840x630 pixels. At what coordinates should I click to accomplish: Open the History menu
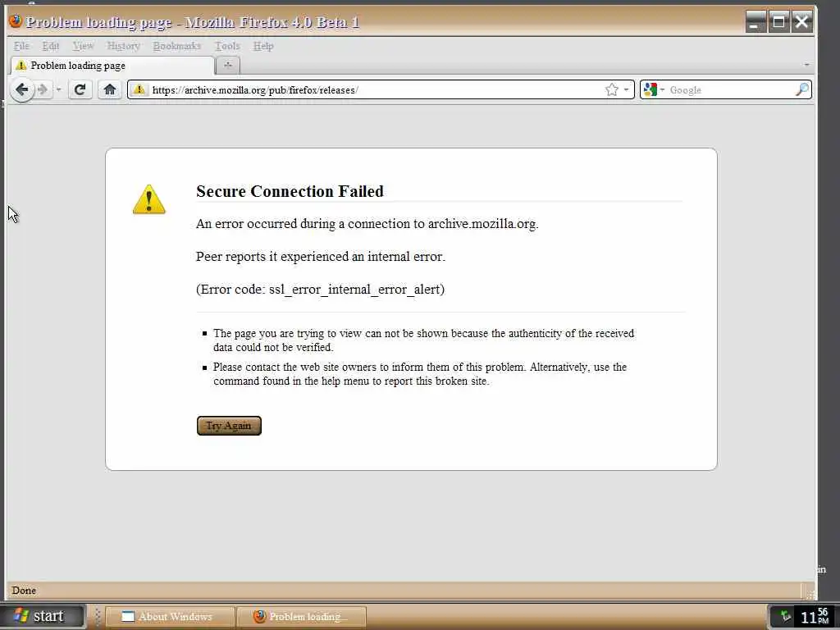[123, 46]
